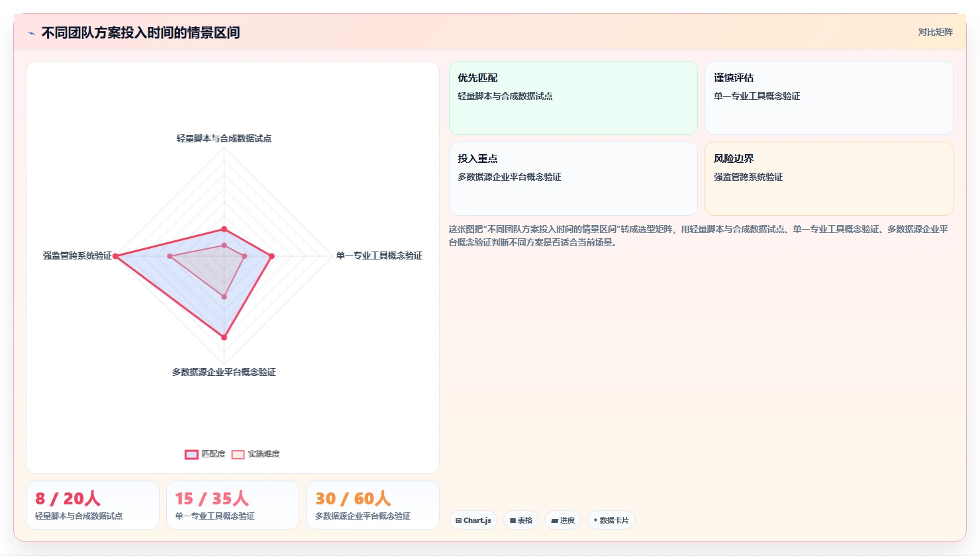Click 匹配度 data point on 单一专业工具 axis
The height and width of the screenshot is (556, 980).
coord(271,256)
